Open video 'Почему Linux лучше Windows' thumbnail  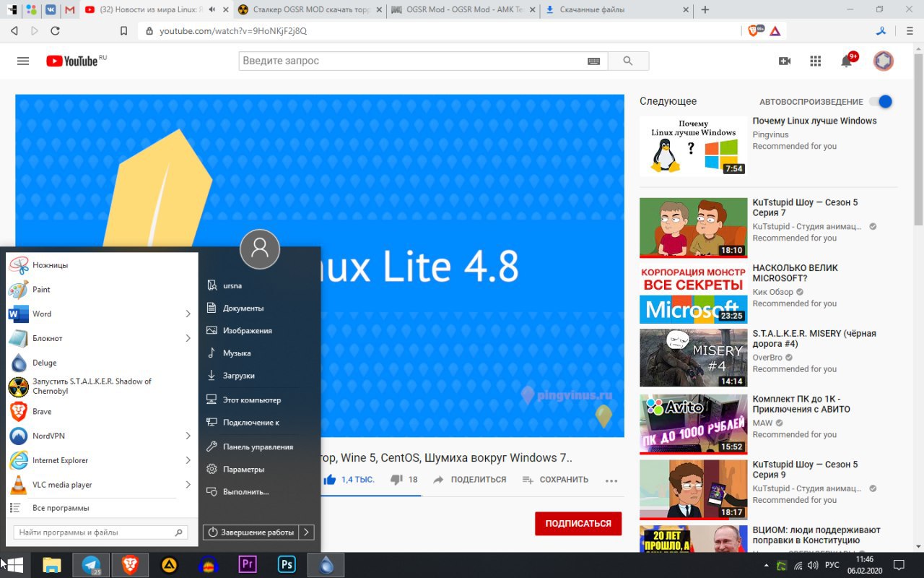tap(694, 147)
